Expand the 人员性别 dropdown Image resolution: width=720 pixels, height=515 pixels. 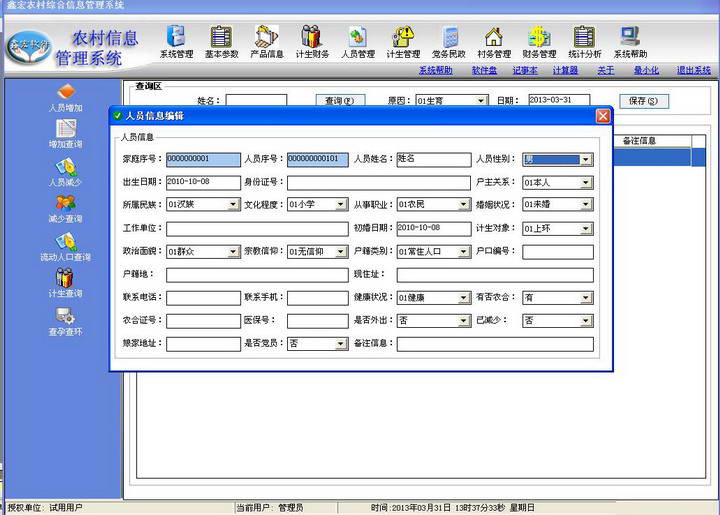click(x=585, y=160)
